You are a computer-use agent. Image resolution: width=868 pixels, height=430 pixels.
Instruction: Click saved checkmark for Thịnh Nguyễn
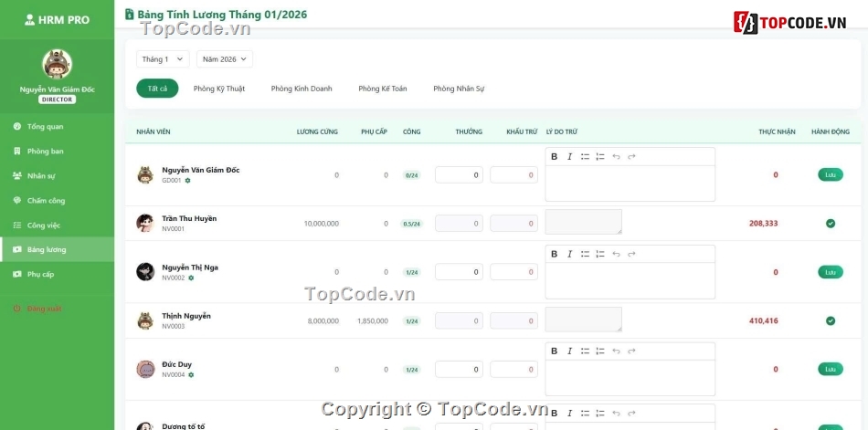coord(831,321)
